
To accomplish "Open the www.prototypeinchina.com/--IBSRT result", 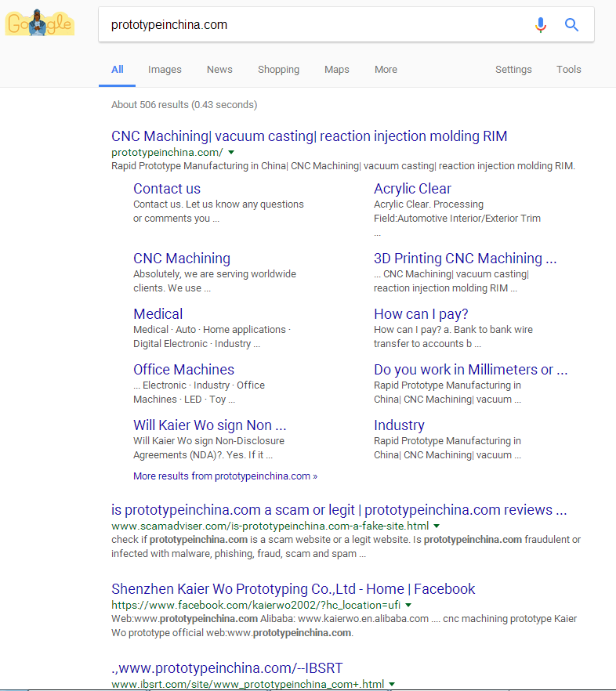I will point(226,668).
